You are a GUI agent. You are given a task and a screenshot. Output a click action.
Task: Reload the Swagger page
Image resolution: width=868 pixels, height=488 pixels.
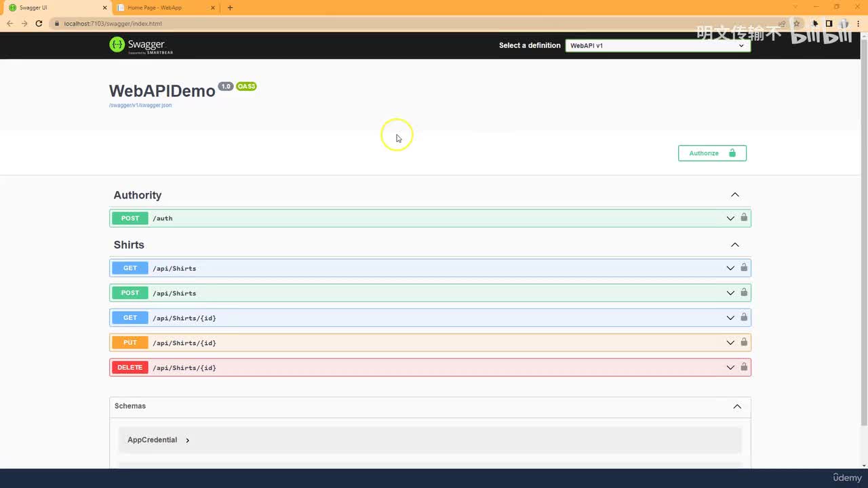click(x=39, y=24)
